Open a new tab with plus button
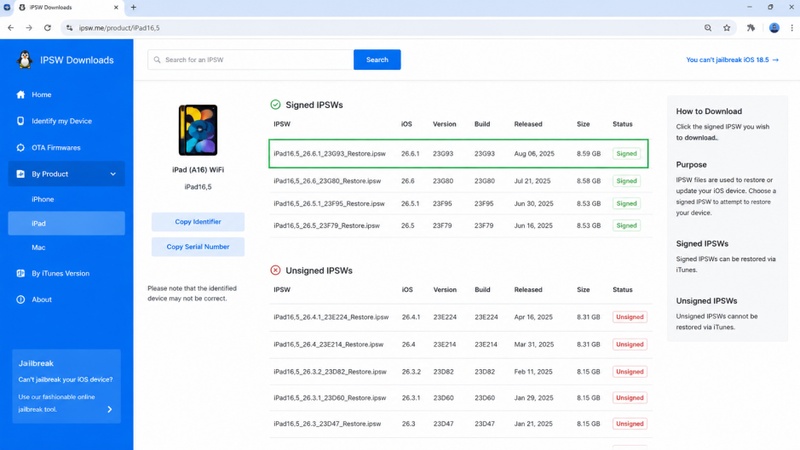The width and height of the screenshot is (800, 450). pos(134,7)
